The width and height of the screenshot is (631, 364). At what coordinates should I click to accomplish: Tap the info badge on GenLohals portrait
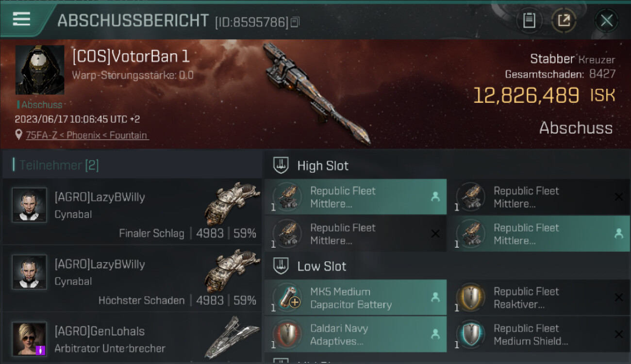[41, 350]
